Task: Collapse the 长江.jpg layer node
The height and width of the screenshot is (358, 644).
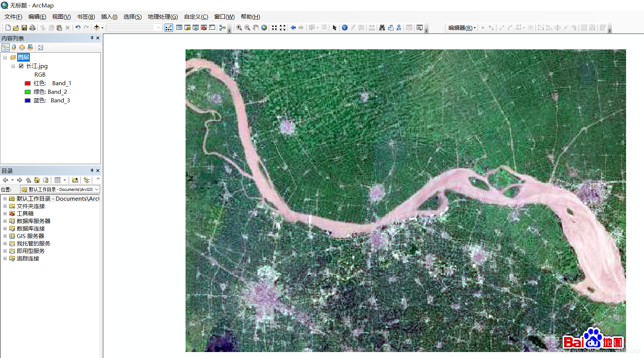Action: click(13, 66)
